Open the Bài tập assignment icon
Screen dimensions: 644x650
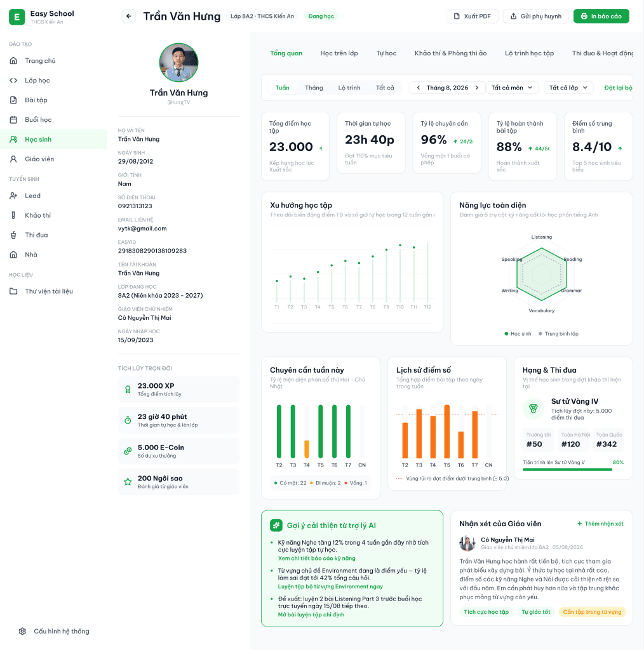(14, 100)
